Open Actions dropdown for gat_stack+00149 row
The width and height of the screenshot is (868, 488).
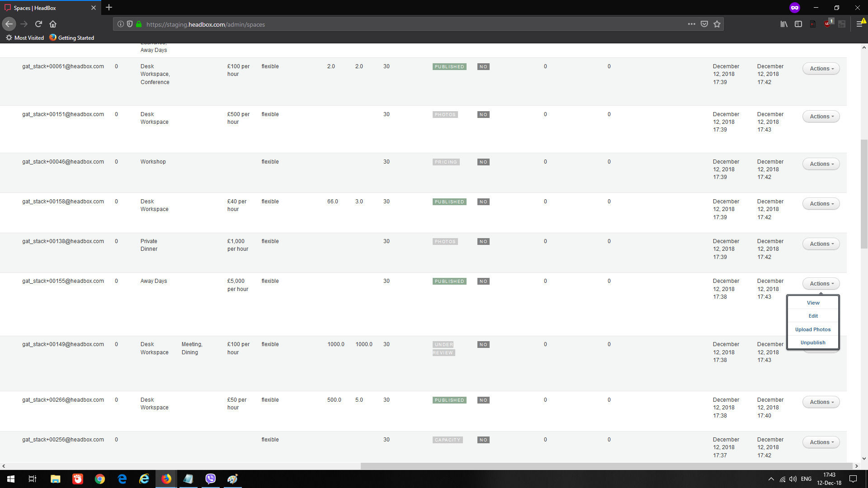821,351
